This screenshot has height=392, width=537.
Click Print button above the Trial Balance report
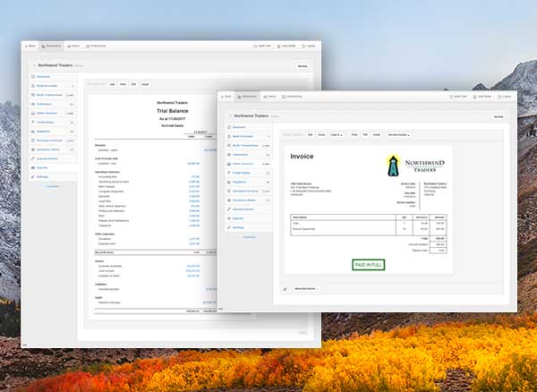tap(123, 84)
